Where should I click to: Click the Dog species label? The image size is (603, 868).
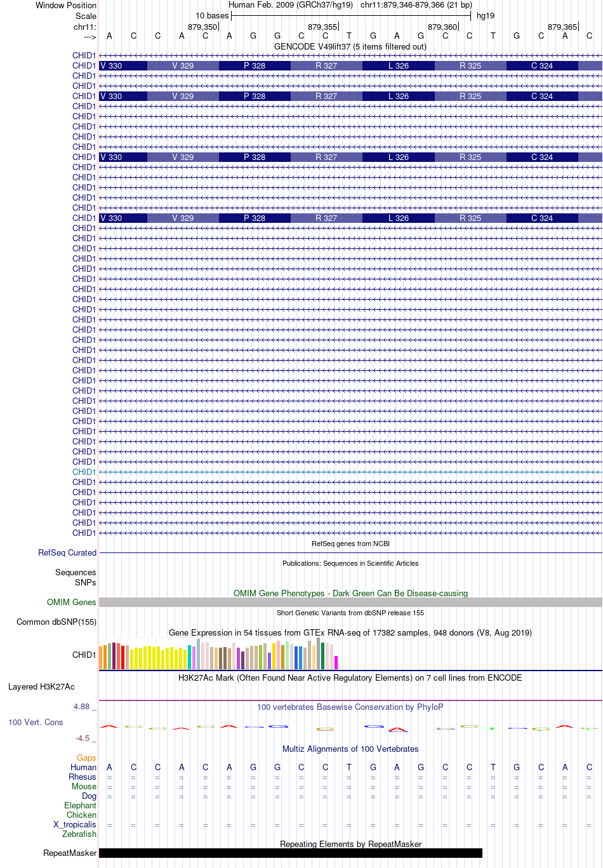(89, 796)
